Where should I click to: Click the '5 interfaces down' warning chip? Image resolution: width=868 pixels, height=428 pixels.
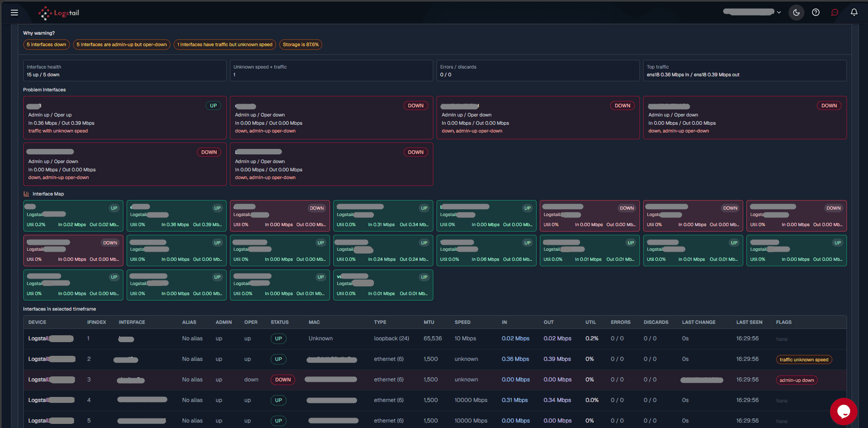click(x=46, y=45)
